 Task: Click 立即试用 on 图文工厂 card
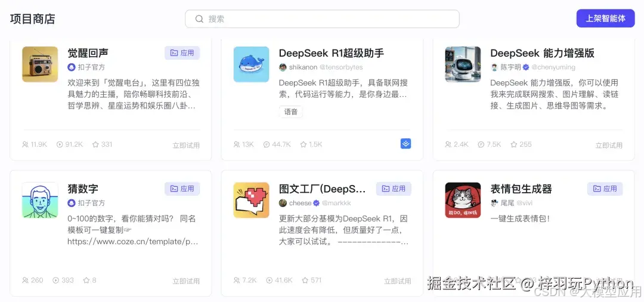(x=398, y=282)
